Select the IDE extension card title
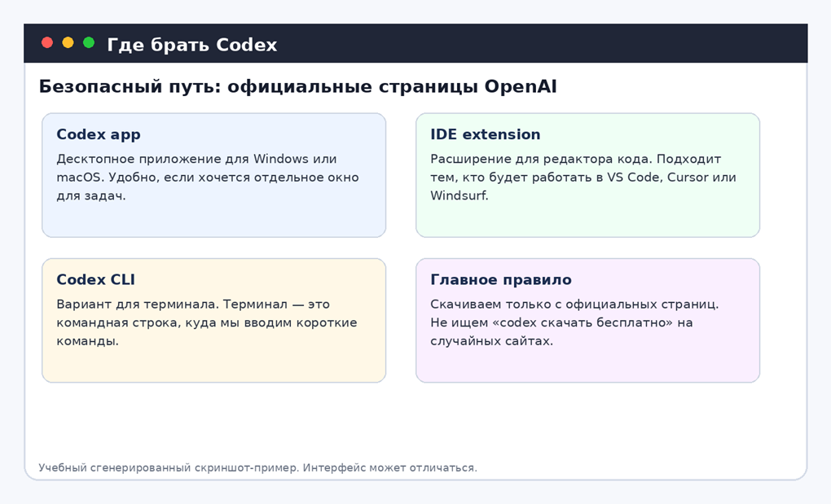Viewport: 831px width, 504px height. pyautogui.click(x=485, y=134)
